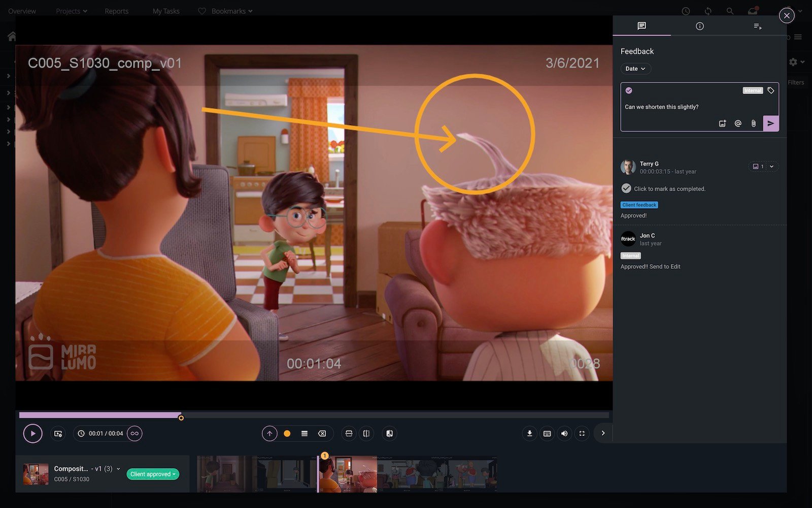The image size is (812, 508).
Task: Switch to the playlist tab in side panel
Action: 757,26
